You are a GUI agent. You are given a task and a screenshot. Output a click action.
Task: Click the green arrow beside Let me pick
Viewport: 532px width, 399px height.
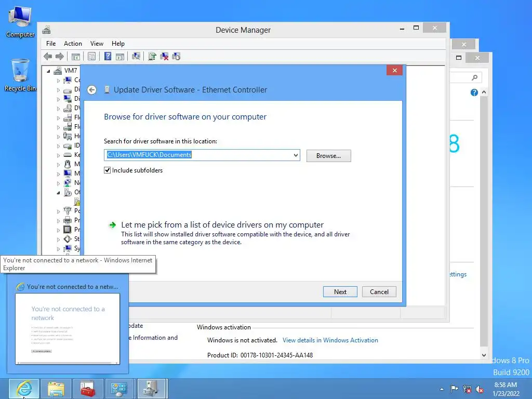(x=112, y=225)
